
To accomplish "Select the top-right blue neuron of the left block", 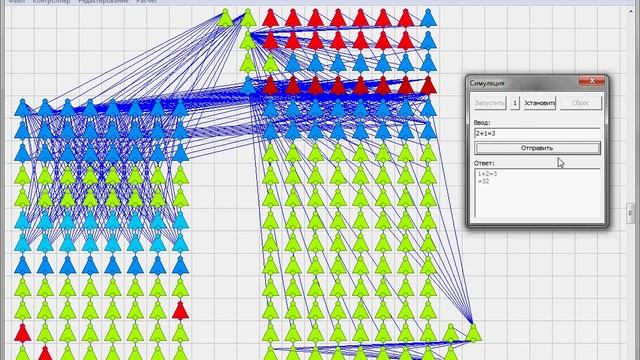I will [x=180, y=108].
